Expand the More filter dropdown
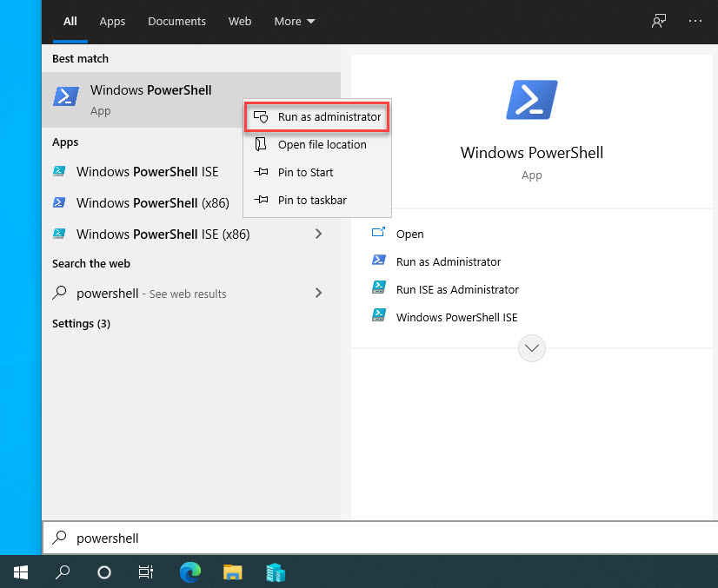 point(295,22)
